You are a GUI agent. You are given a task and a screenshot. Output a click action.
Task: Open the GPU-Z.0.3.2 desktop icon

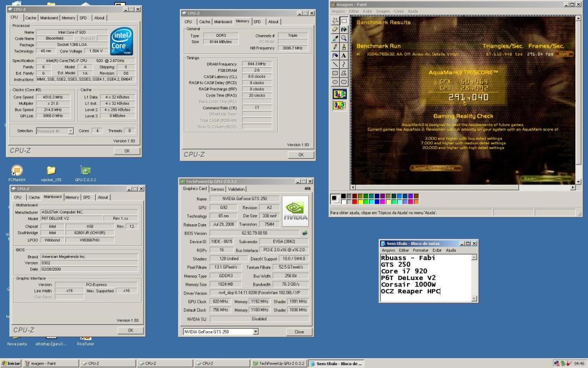tap(86, 174)
